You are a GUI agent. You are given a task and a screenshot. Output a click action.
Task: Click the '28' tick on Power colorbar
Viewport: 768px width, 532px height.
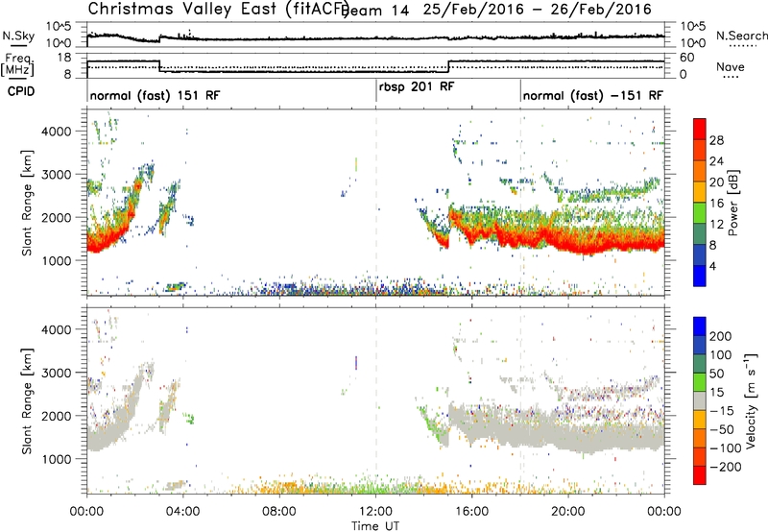point(716,140)
